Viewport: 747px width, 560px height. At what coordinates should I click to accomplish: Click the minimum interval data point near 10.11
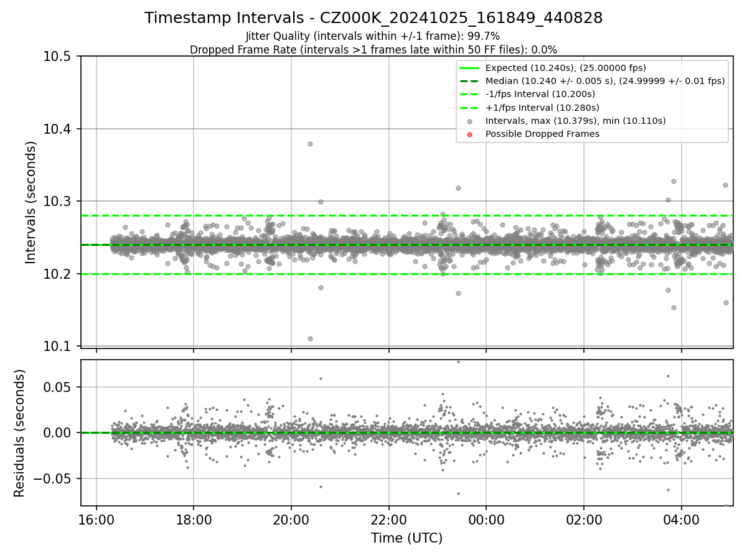point(310,338)
